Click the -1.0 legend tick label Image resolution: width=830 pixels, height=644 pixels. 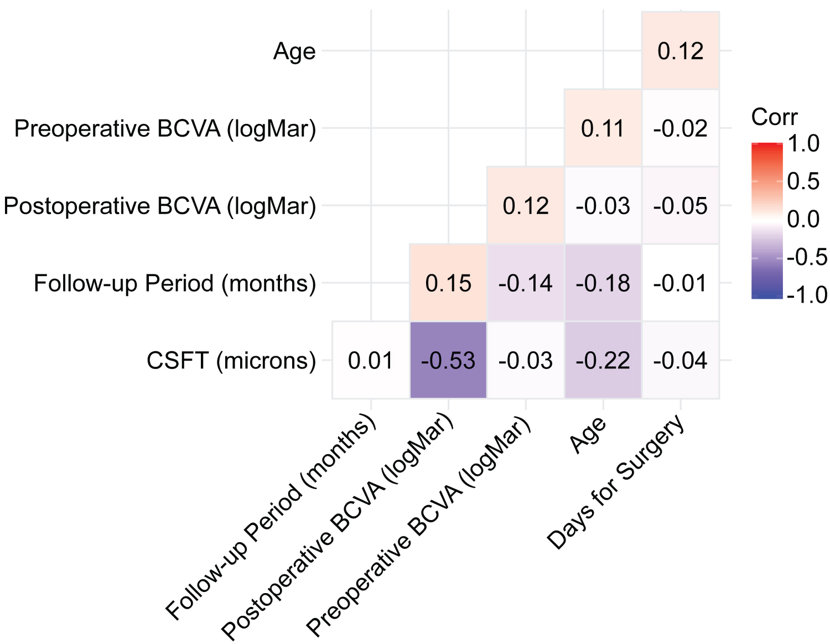click(x=807, y=295)
